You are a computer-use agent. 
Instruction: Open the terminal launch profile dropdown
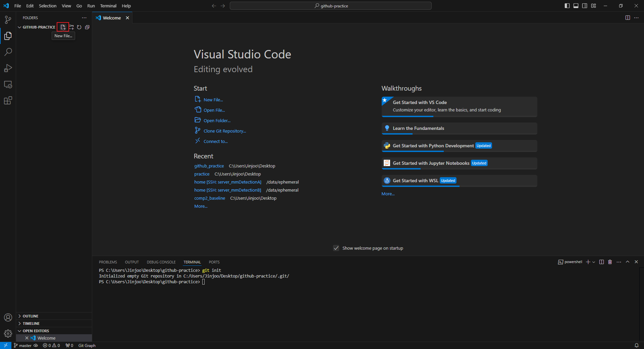pyautogui.click(x=594, y=262)
